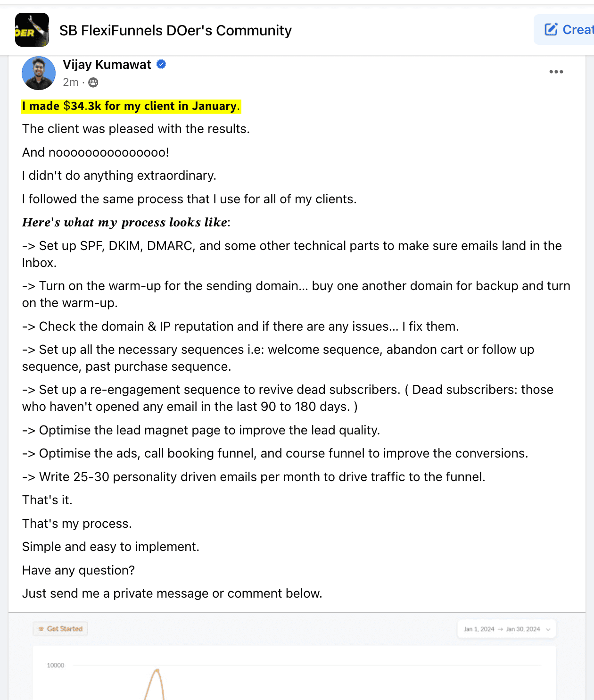594x700 pixels.
Task: Open the 2m post timestamp
Action: (x=71, y=83)
